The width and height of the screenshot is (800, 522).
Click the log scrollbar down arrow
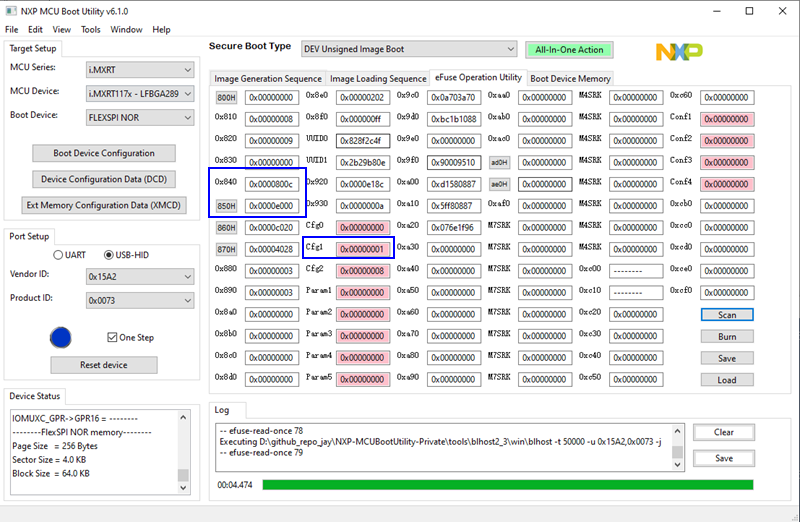tap(678, 464)
